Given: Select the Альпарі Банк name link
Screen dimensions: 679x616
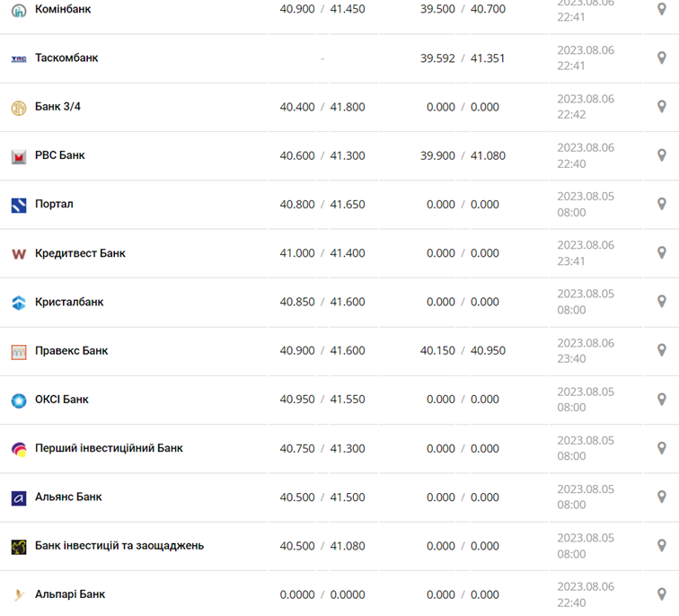Looking at the screenshot, I should click(x=70, y=594).
